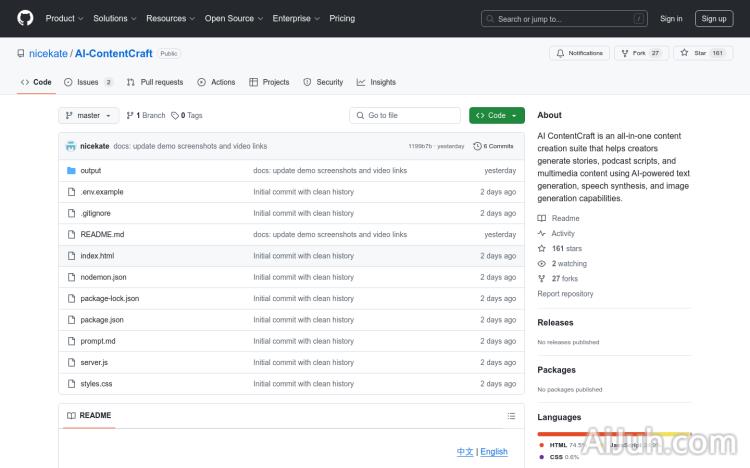Screen dimensions: 750x468
Task: Select the Insights tab
Action: [376, 82]
